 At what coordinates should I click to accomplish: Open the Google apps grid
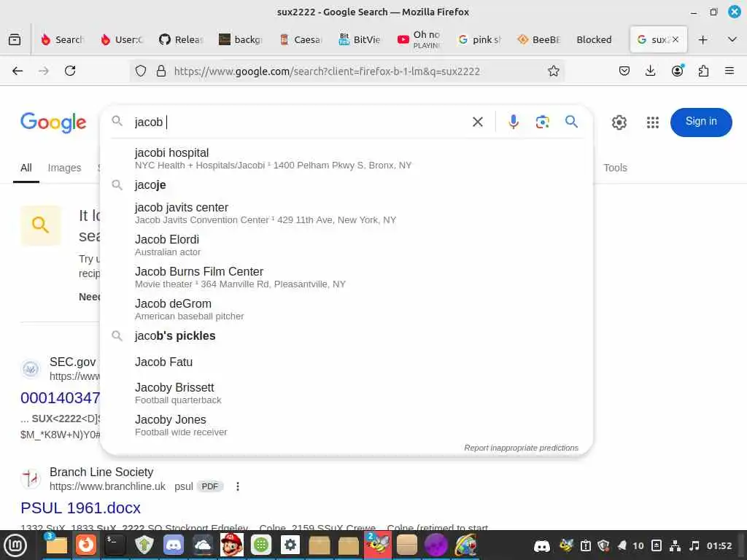[653, 122]
